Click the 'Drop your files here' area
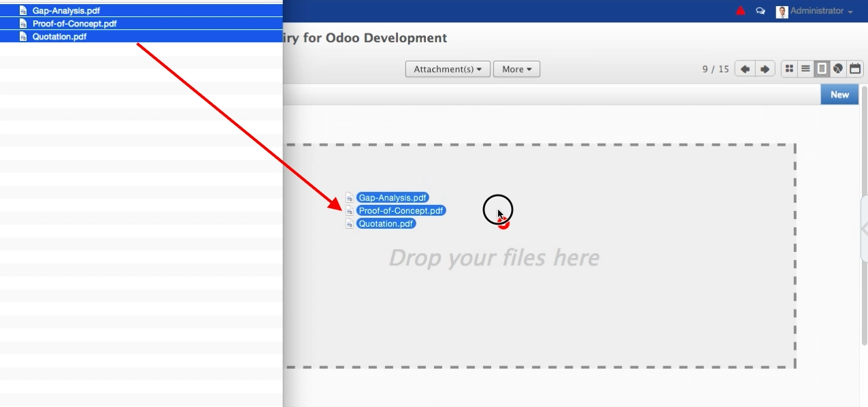 point(494,258)
